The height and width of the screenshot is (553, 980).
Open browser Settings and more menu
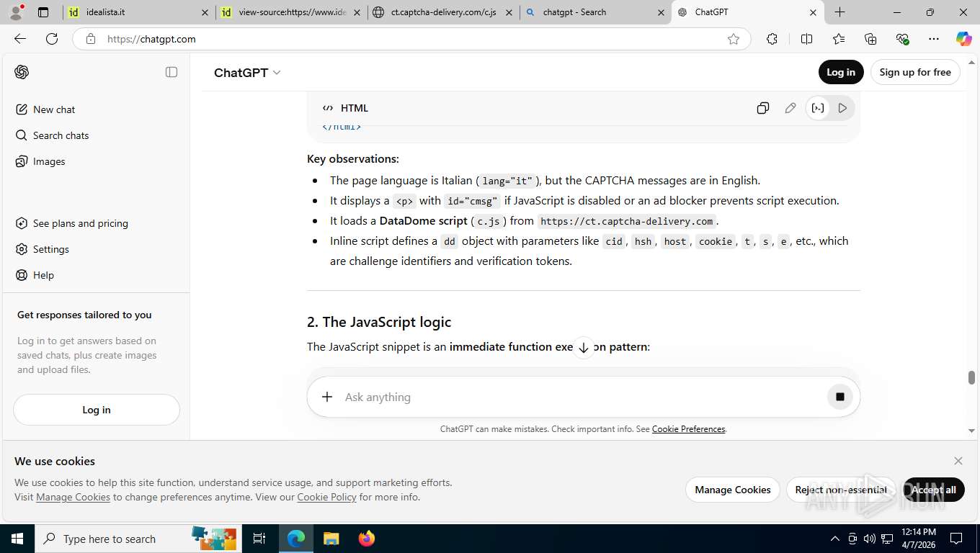click(x=934, y=39)
